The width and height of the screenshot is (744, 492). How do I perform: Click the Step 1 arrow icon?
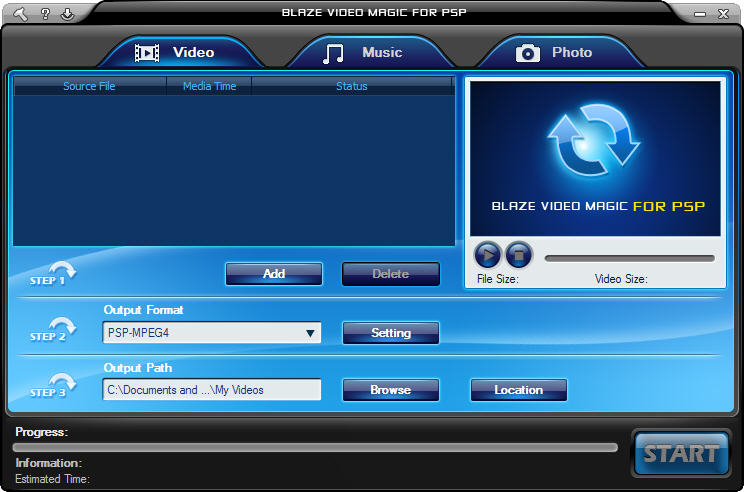[62, 272]
